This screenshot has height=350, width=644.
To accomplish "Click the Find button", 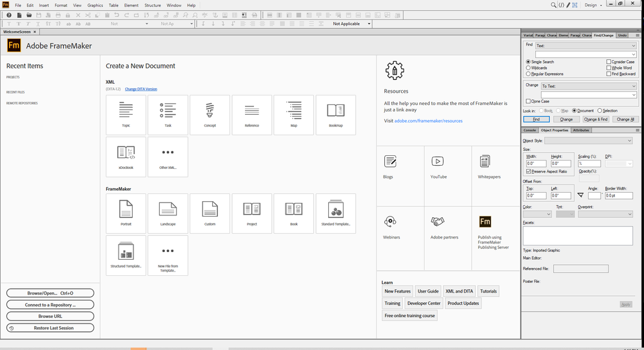I will coord(536,119).
